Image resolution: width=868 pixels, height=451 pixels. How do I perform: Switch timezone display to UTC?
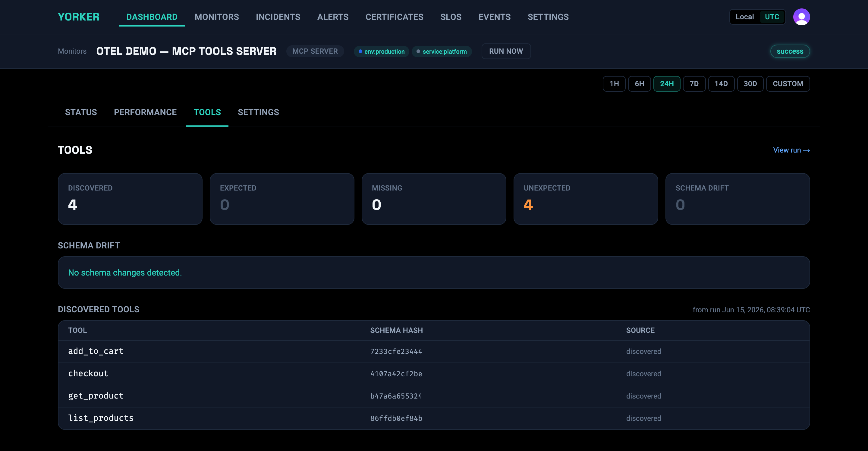tap(772, 17)
